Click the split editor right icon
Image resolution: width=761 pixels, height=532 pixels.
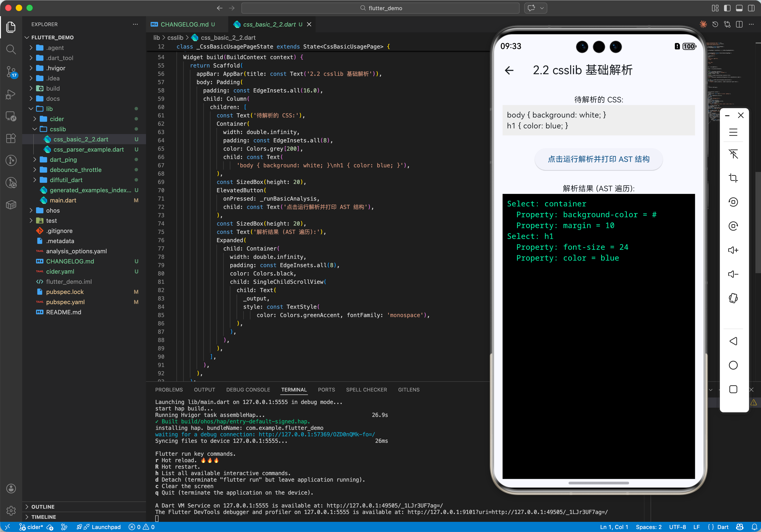pos(739,24)
